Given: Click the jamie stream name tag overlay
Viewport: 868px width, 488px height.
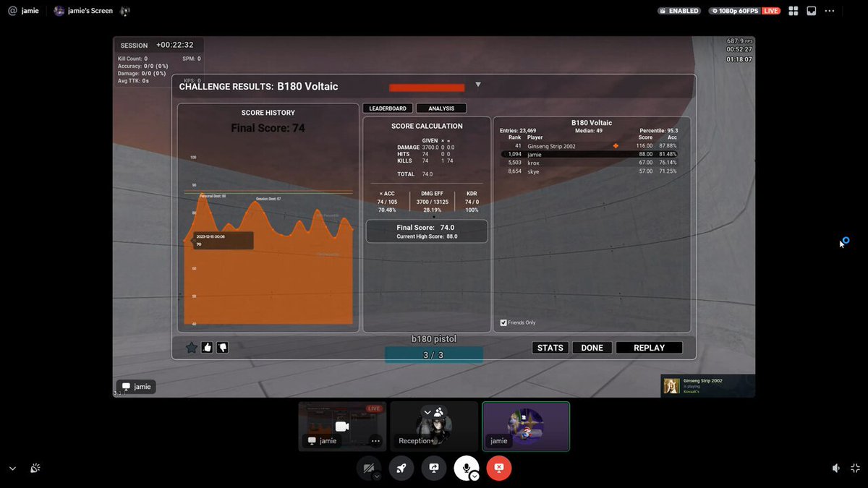Looking at the screenshot, I should [136, 387].
